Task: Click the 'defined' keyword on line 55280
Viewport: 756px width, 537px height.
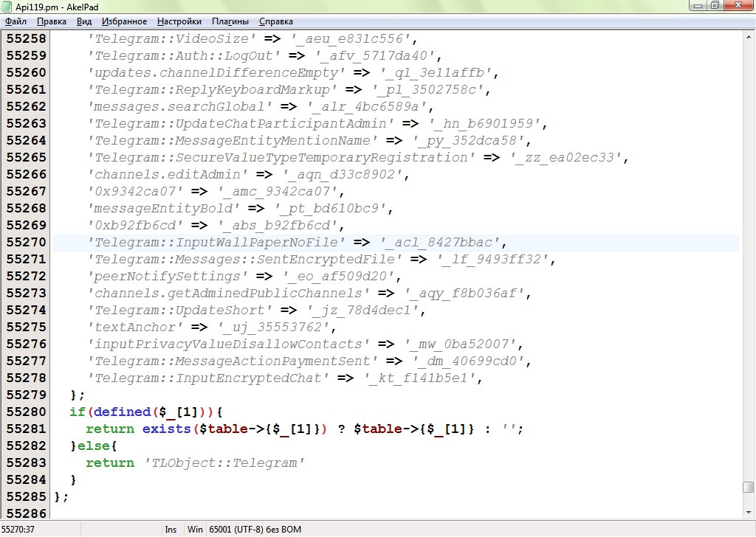Action: coord(123,412)
